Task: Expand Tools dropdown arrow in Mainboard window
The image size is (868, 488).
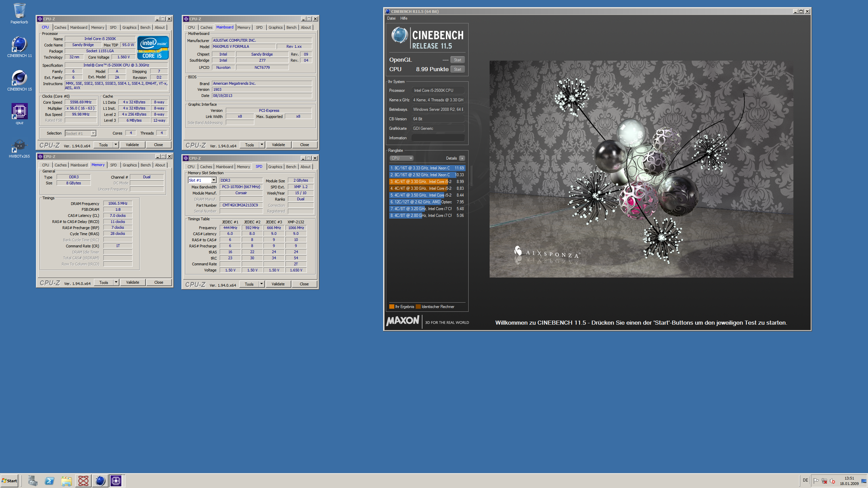Action: click(262, 145)
